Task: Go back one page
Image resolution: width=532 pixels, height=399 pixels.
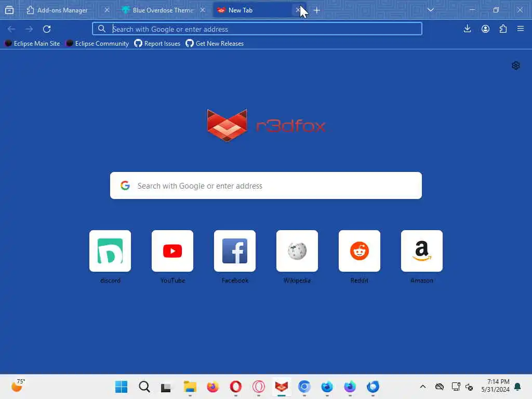Action: click(x=11, y=29)
